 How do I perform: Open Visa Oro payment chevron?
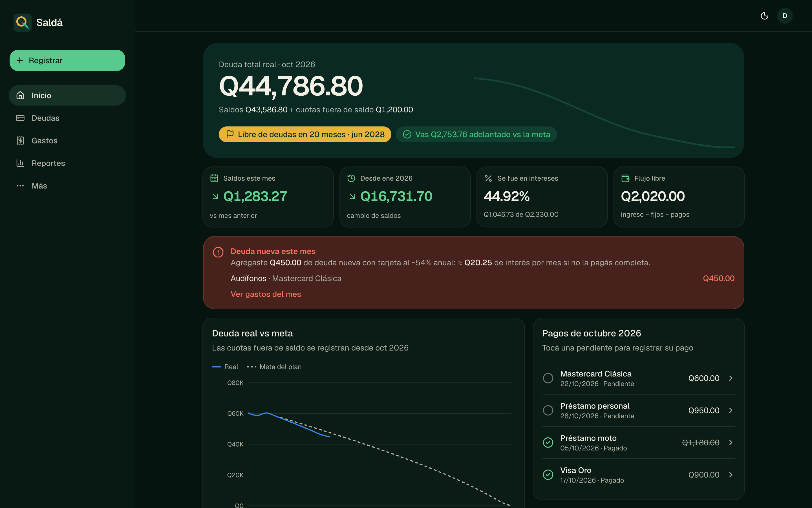coord(731,475)
